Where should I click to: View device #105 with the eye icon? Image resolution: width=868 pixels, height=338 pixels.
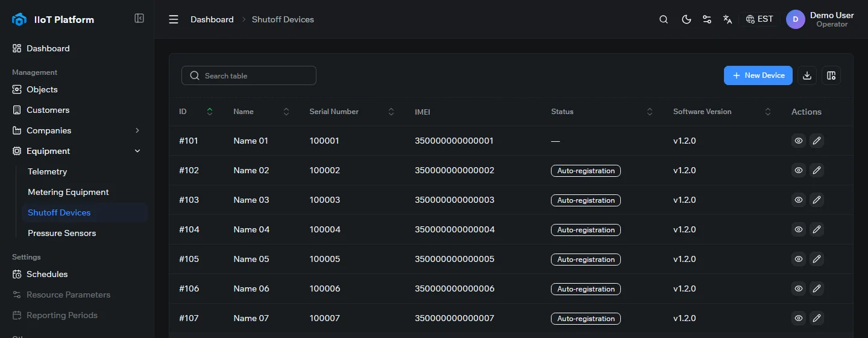799,259
